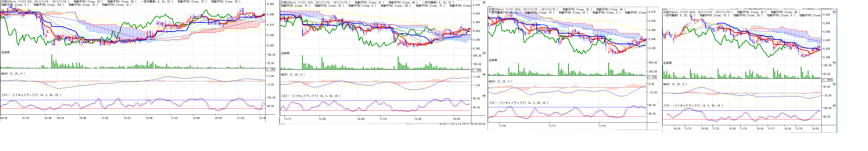
Task: Open the price panel dropdown arrow of the 60-minute chart
Action: (834, 12)
